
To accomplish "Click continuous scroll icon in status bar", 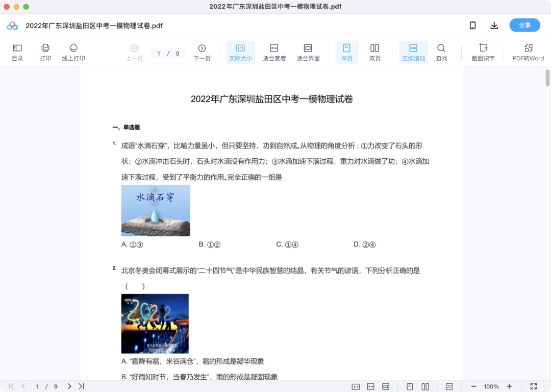I will tap(449, 387).
